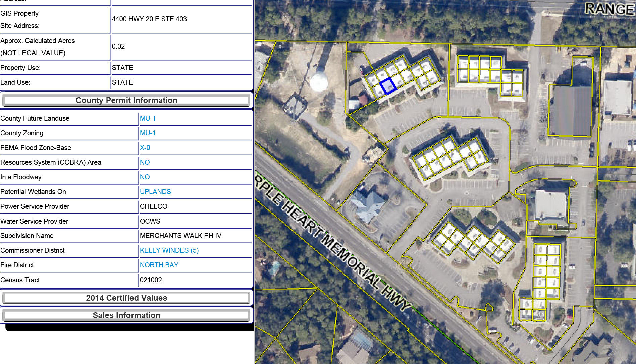Open the UPLANDS wetlands link
This screenshot has height=364, width=636.
coord(155,192)
